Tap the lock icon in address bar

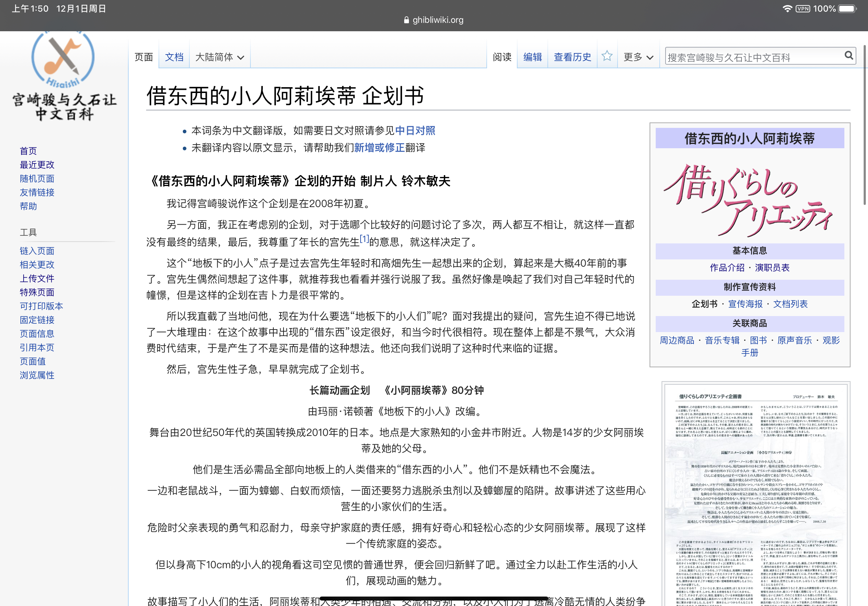(406, 20)
